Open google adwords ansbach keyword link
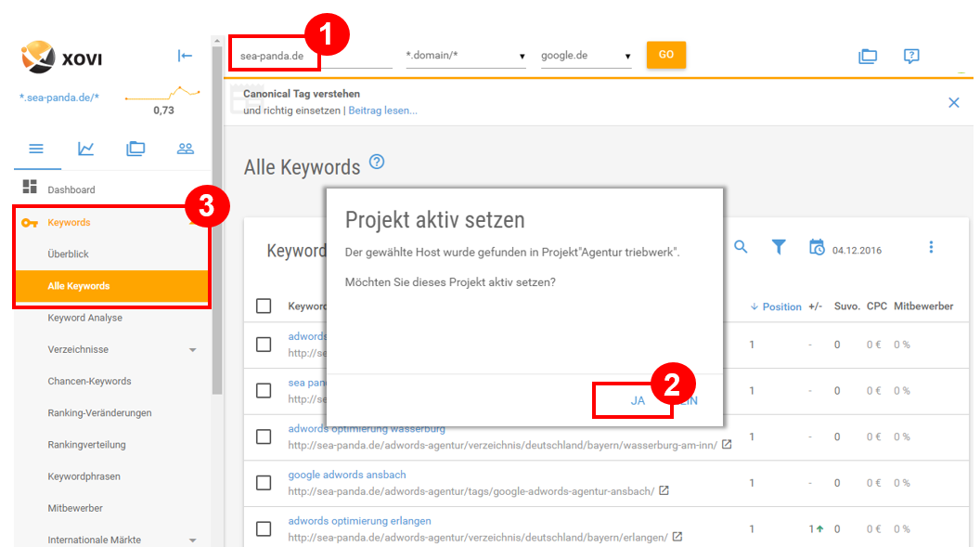 pyautogui.click(x=347, y=475)
